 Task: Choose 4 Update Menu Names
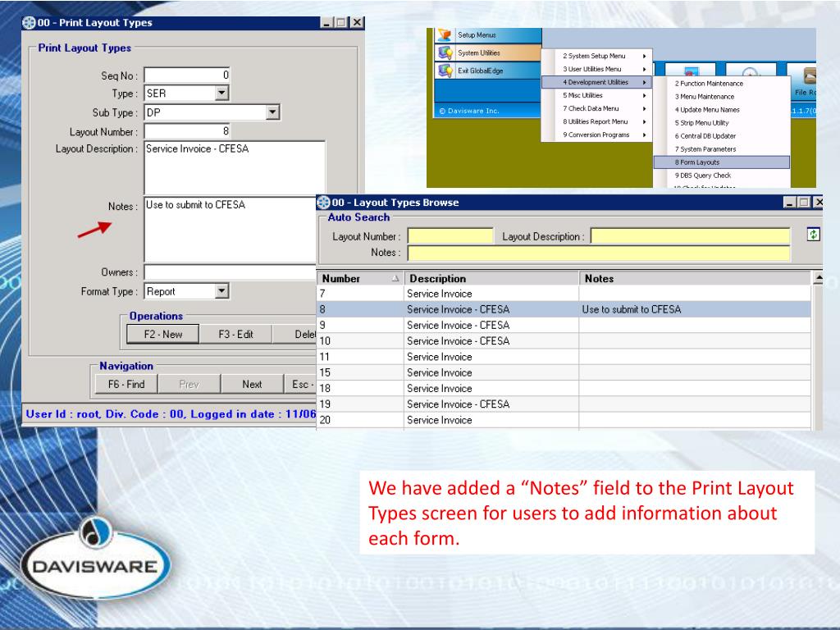tap(722, 110)
